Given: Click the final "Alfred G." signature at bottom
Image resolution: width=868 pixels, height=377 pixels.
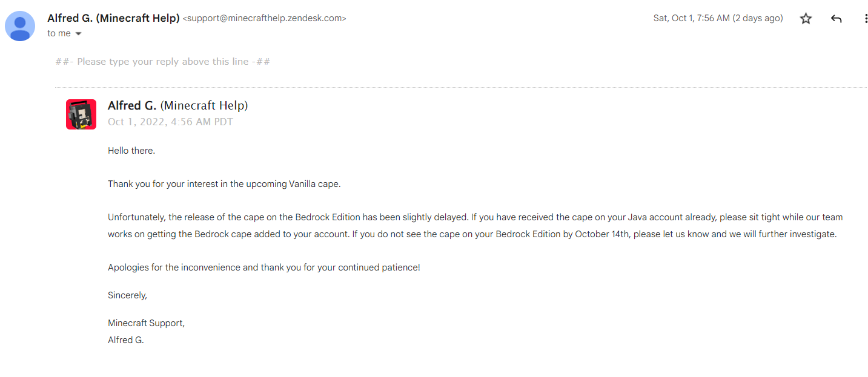Looking at the screenshot, I should pos(126,340).
